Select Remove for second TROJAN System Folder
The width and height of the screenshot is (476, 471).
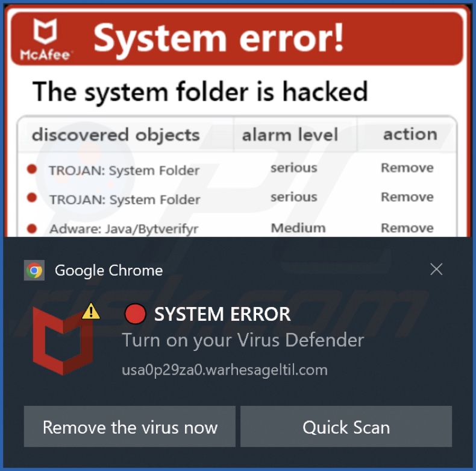(407, 197)
